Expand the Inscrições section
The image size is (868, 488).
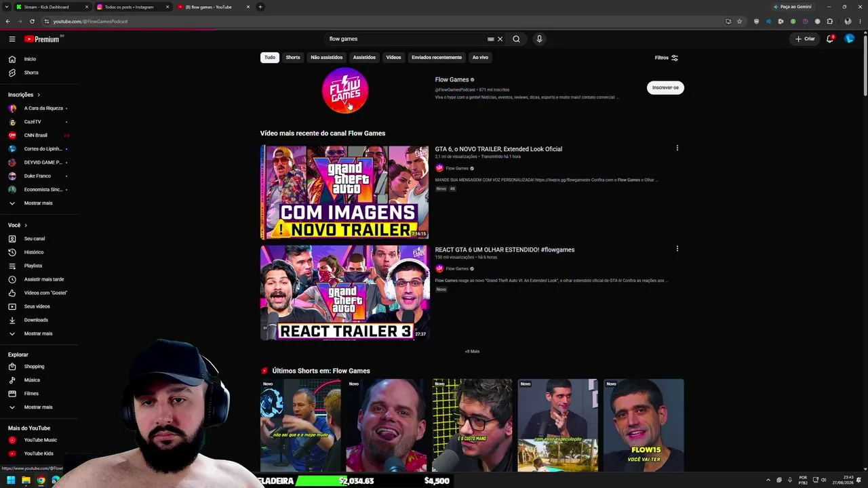(24, 95)
